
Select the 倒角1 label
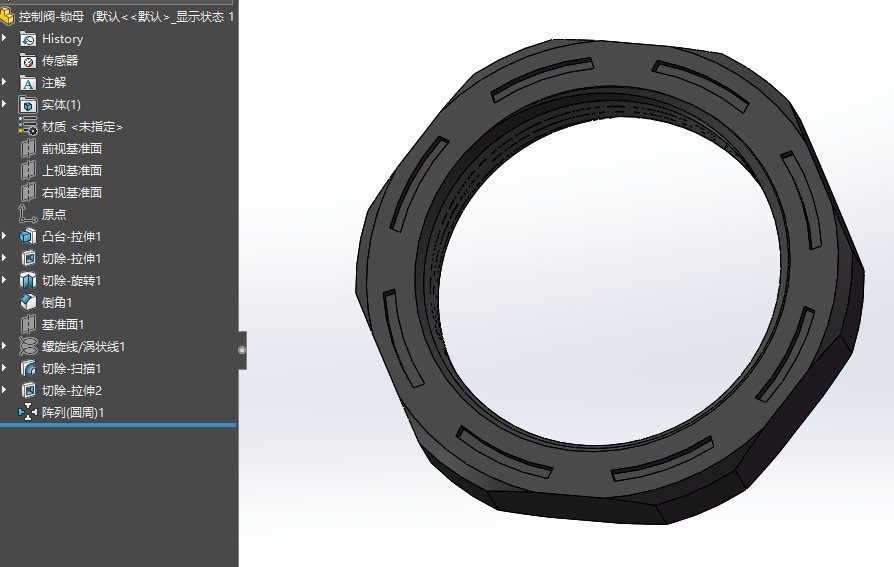coord(57,302)
